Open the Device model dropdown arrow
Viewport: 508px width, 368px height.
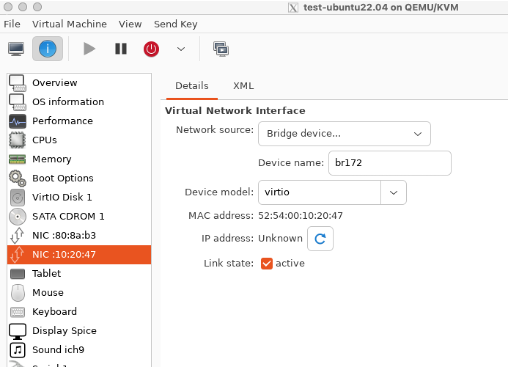393,193
